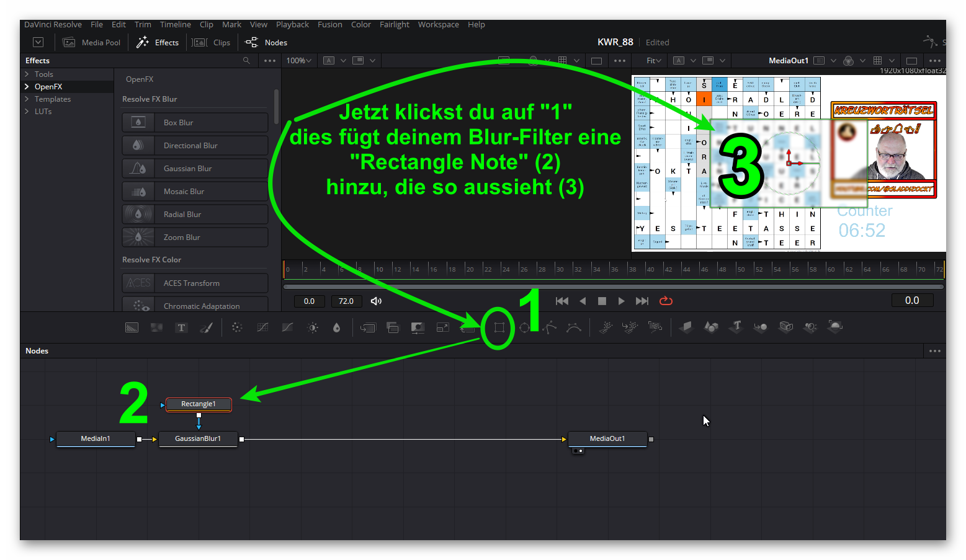Expand the Tools category

(27, 74)
